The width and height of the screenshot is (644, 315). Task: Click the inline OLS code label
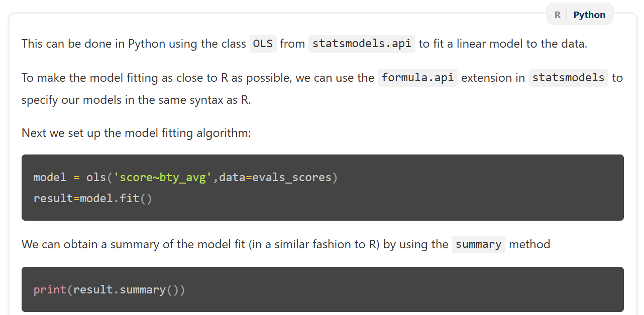(x=263, y=44)
